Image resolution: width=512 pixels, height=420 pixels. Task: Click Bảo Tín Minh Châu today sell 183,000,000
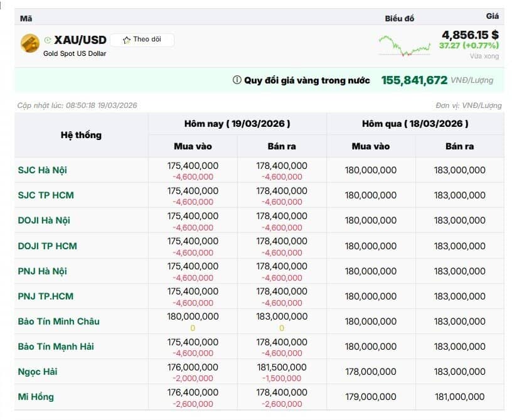click(x=282, y=316)
